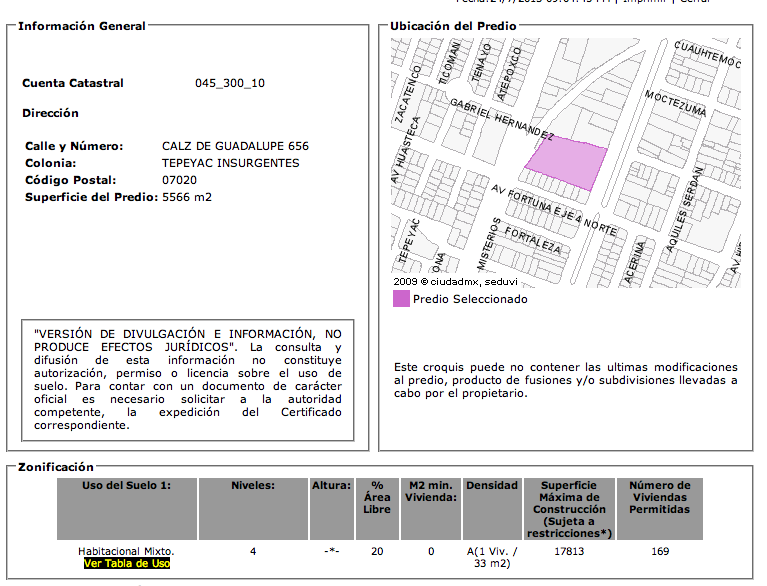Click the Densidad column header
This screenshot has width=767, height=586.
[492, 509]
